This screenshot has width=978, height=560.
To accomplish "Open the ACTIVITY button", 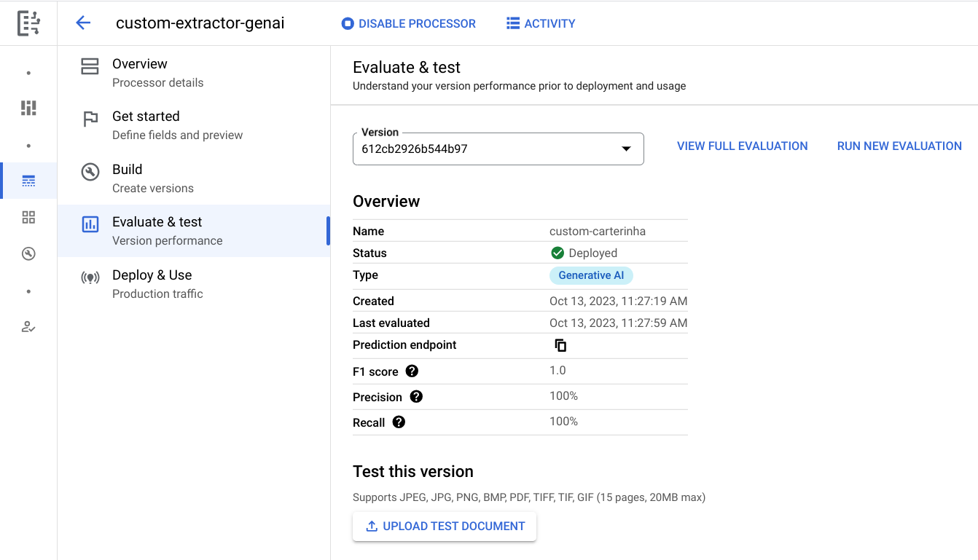I will [541, 23].
